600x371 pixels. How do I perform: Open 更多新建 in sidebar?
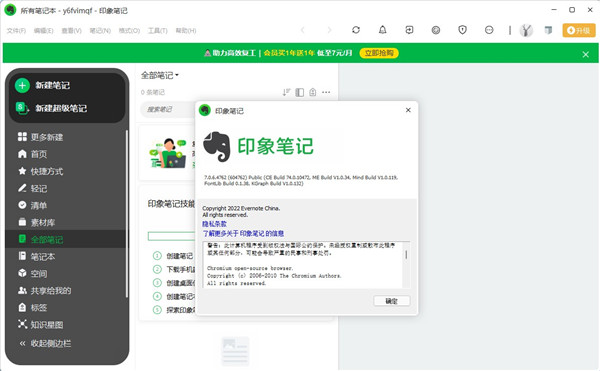point(41,137)
